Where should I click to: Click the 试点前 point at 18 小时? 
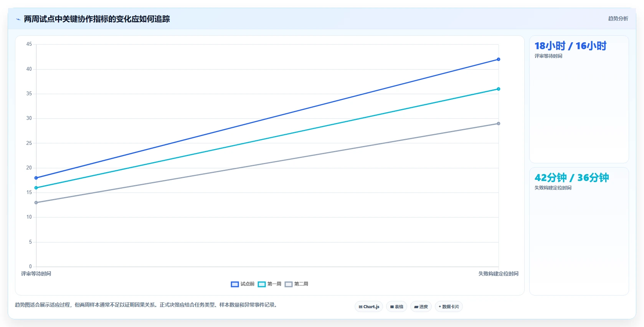coord(36,178)
